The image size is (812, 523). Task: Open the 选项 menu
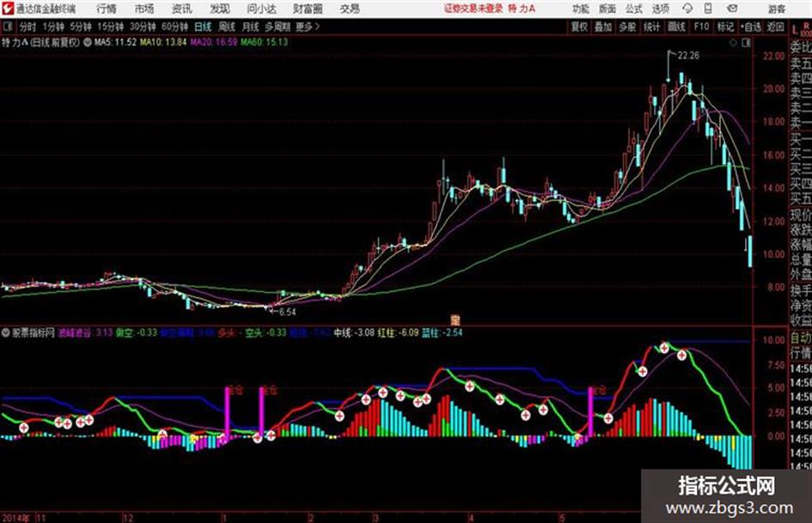click(660, 9)
